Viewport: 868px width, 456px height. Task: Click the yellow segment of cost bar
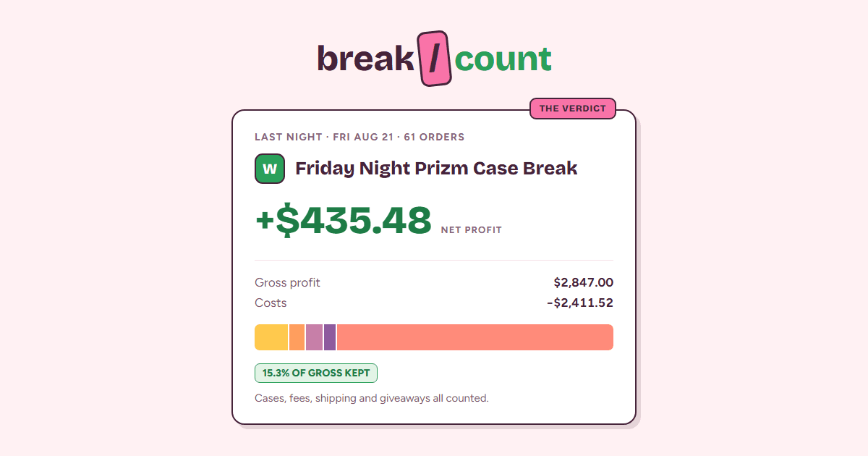pos(271,337)
